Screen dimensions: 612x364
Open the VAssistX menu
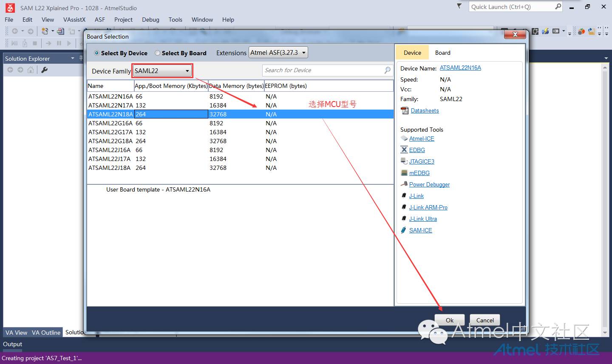pyautogui.click(x=74, y=20)
